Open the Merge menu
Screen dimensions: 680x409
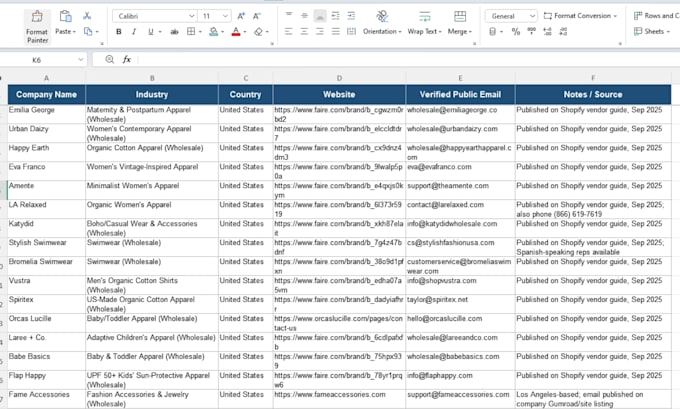pos(460,32)
